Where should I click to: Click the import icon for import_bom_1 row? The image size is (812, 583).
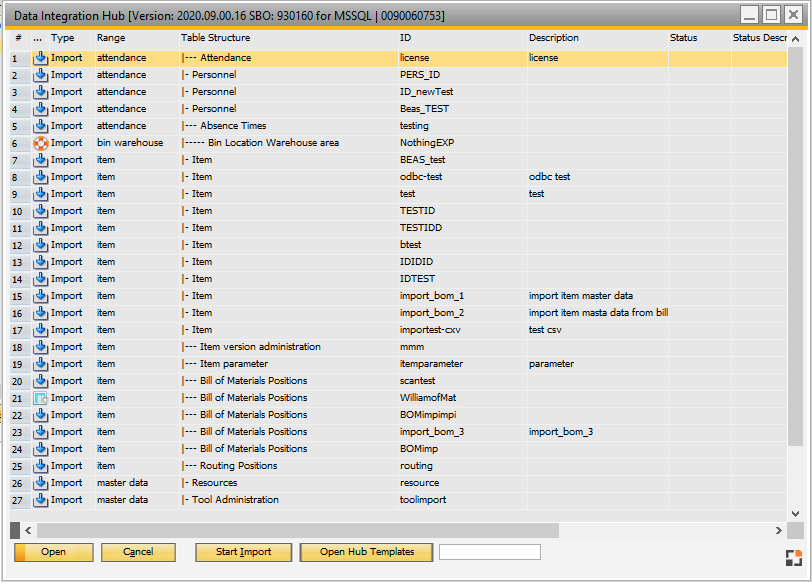(41, 296)
